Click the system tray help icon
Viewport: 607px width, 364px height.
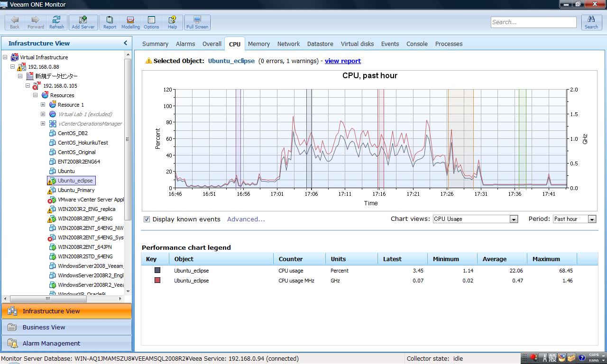click(x=582, y=358)
